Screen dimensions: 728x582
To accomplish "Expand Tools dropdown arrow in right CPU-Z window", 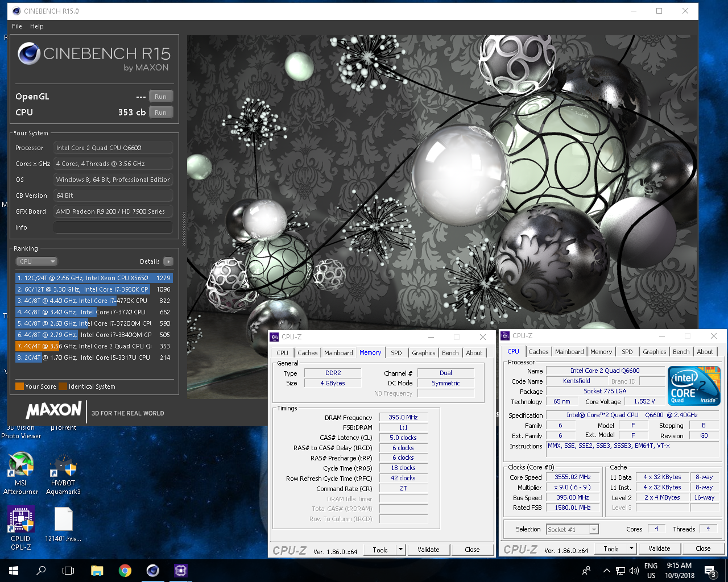I will pyautogui.click(x=631, y=548).
